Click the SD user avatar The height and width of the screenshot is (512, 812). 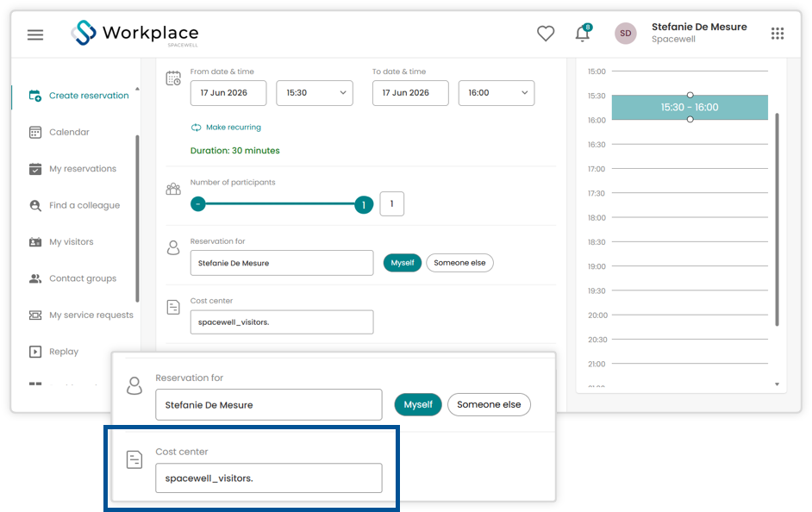(625, 34)
